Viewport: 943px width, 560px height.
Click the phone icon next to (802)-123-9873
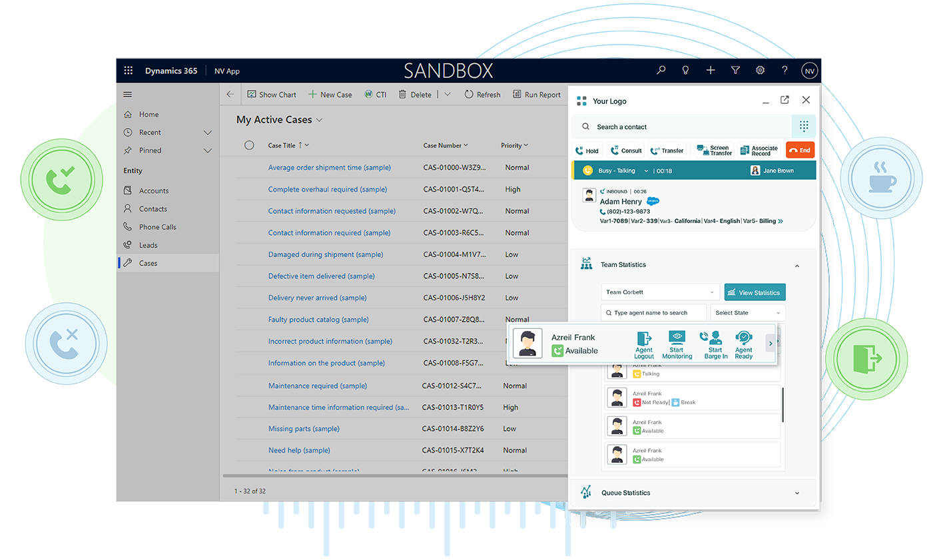coord(603,212)
